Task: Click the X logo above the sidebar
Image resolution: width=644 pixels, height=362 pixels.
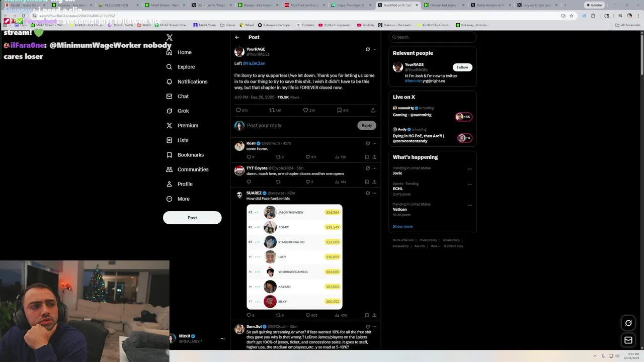Action: 170,37
